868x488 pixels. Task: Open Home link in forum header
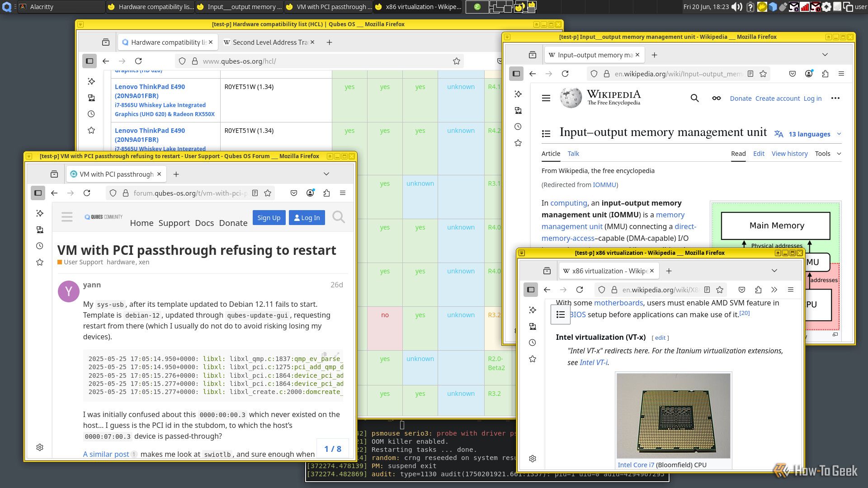(x=142, y=223)
